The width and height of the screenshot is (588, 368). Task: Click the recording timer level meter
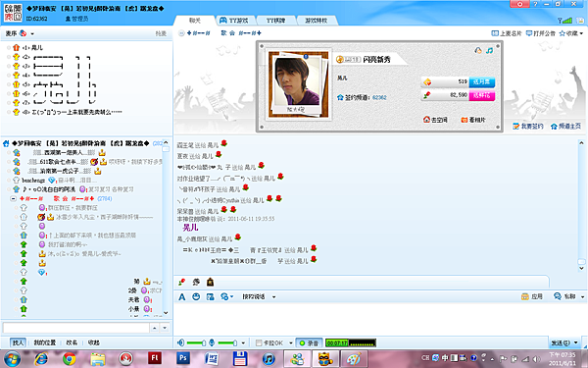pyautogui.click(x=351, y=342)
